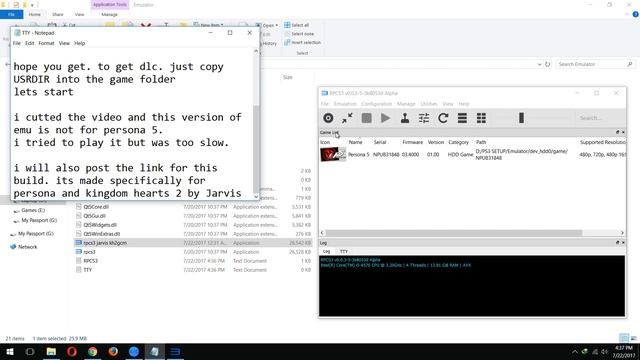Toggle fullscreen mode in RPCS3 toolbar
640x360 pixels.
coord(347,118)
